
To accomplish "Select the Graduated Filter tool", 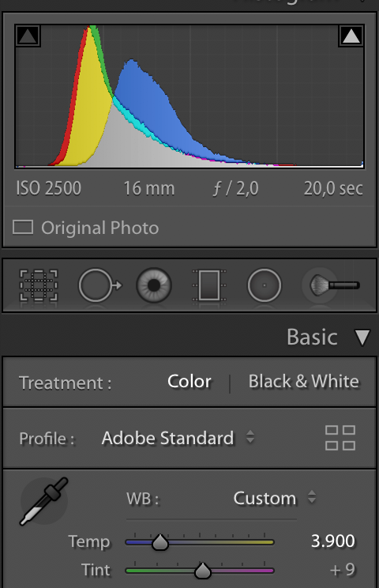I will (x=209, y=285).
